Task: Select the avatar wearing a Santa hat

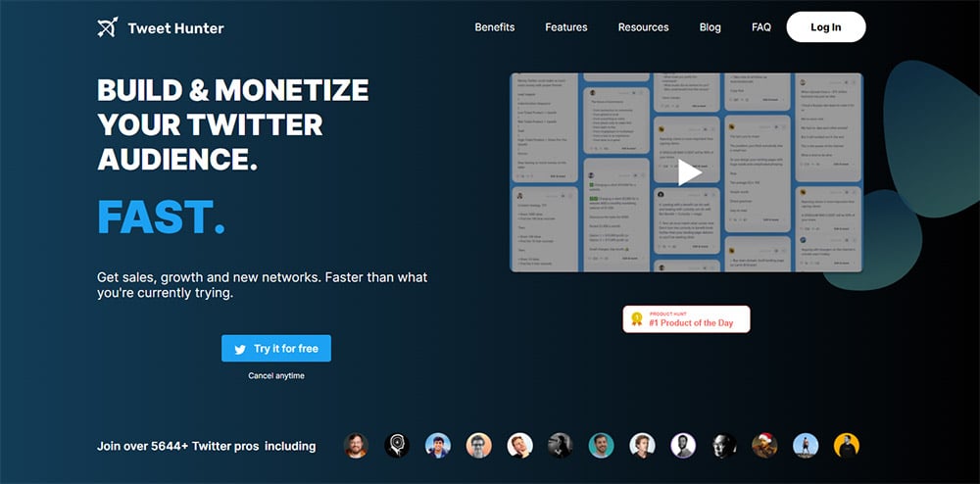Action: [764, 446]
